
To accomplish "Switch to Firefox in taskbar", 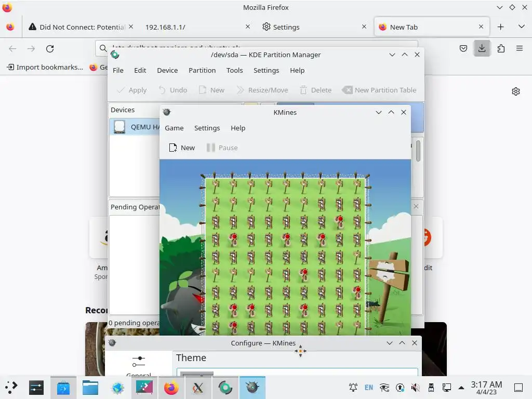I will pyautogui.click(x=171, y=387).
